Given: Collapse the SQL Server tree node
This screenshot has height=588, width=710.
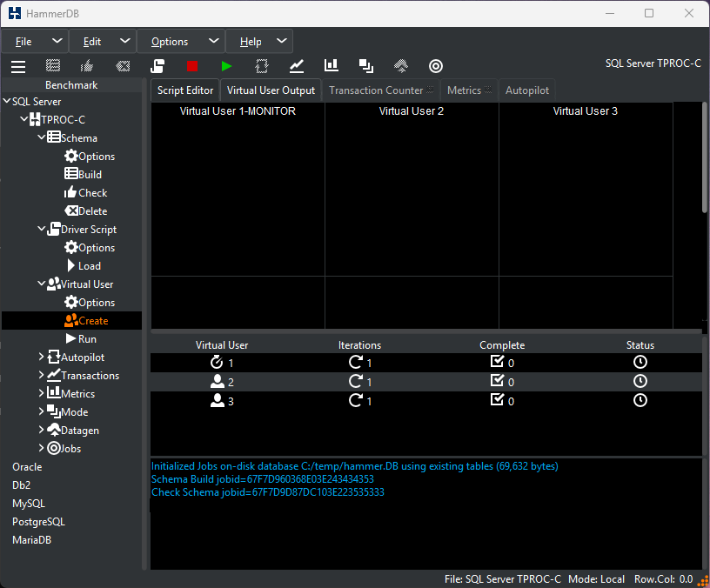Looking at the screenshot, I should tap(7, 101).
